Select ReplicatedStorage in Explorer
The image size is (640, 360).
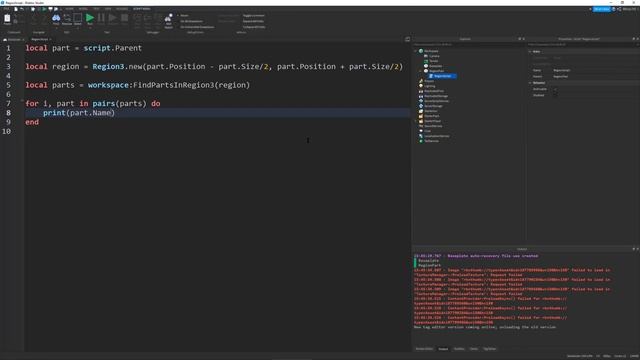[x=436, y=96]
